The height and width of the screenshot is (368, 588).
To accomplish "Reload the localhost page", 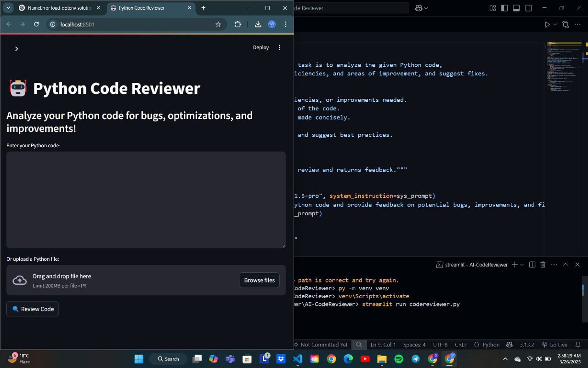I will pyautogui.click(x=36, y=24).
